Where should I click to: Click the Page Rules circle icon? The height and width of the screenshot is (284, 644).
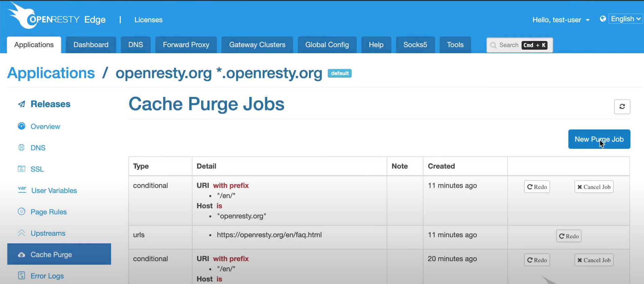(x=21, y=211)
